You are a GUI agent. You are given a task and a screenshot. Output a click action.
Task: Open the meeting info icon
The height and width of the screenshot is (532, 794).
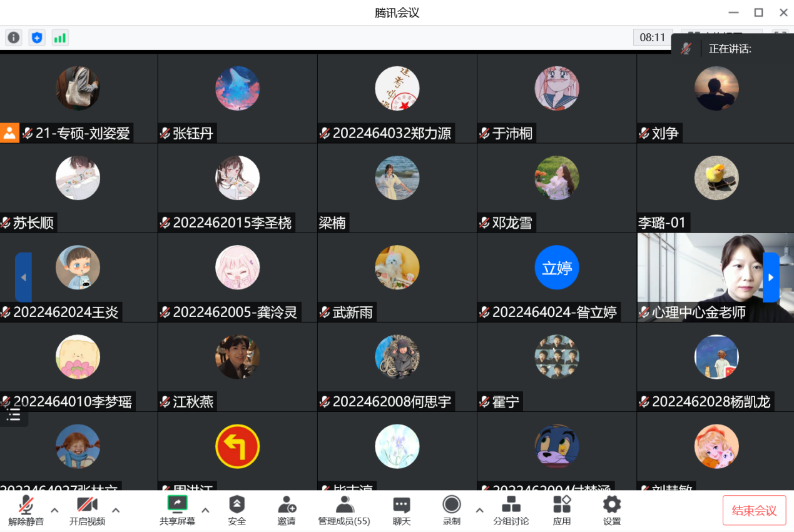pyautogui.click(x=14, y=38)
